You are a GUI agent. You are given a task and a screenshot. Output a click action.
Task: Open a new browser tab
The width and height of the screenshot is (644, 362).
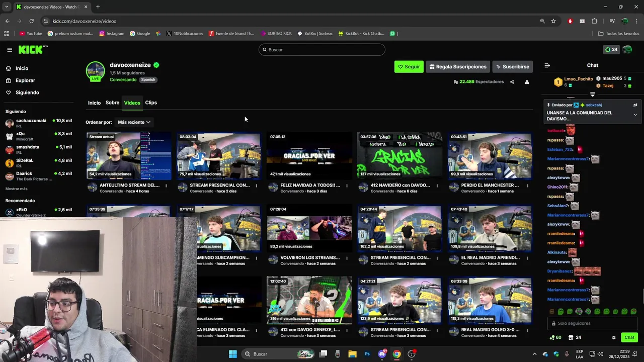[98, 7]
